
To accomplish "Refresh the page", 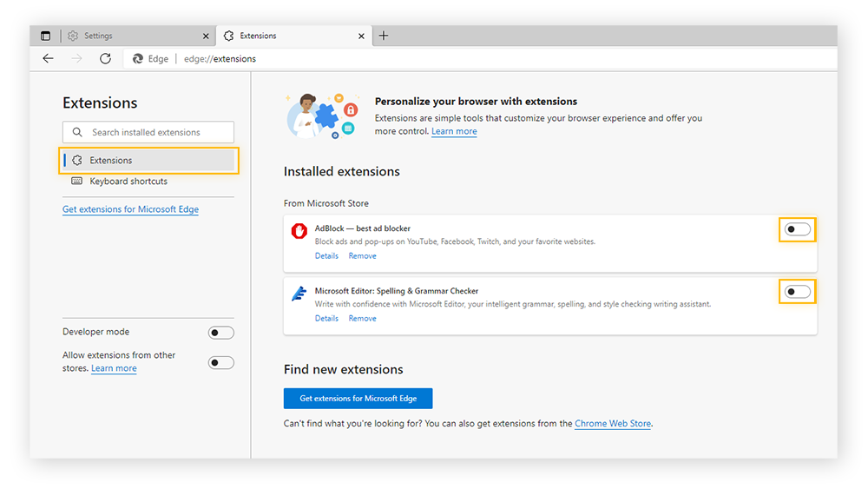I will pyautogui.click(x=105, y=59).
